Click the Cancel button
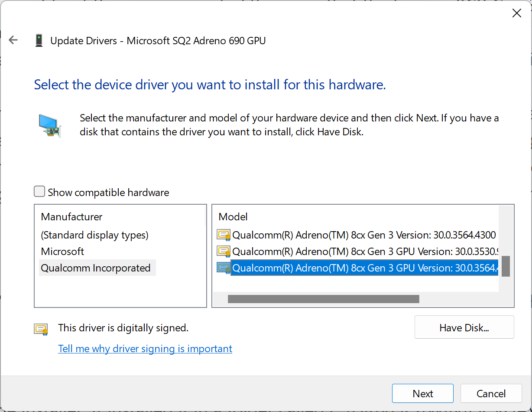The width and height of the screenshot is (532, 412). [491, 393]
